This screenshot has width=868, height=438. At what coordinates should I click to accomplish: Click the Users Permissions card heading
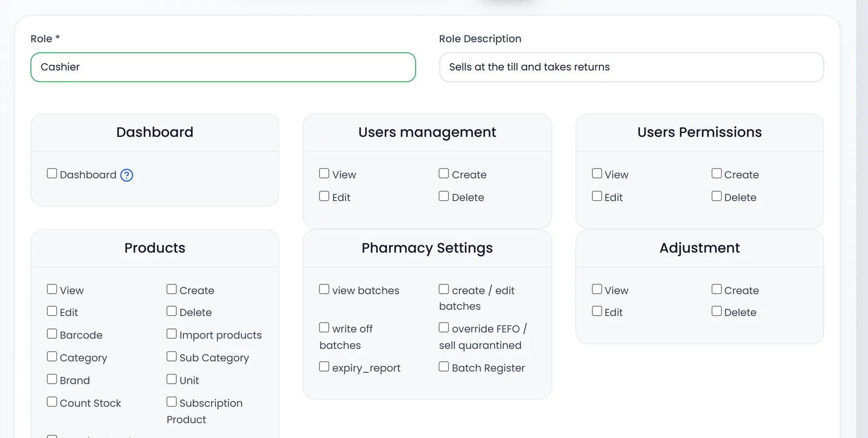[699, 132]
